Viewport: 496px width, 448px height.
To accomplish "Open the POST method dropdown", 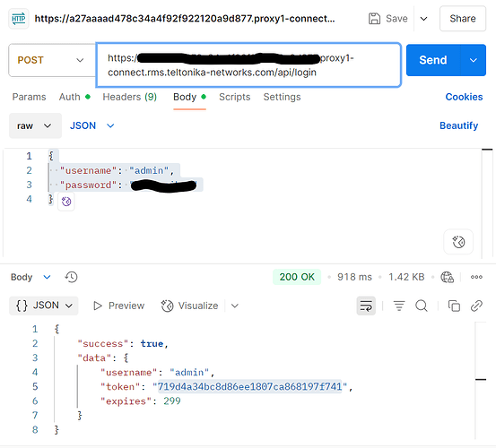I will (x=52, y=60).
